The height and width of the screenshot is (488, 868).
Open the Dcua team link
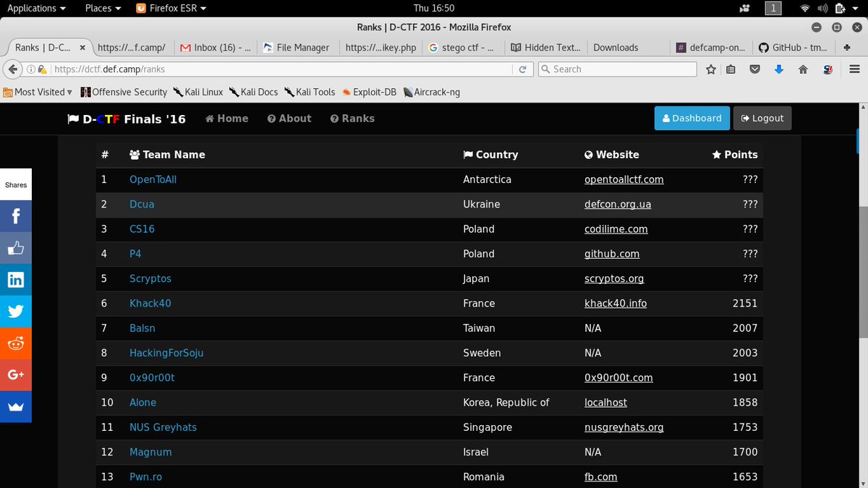point(142,205)
